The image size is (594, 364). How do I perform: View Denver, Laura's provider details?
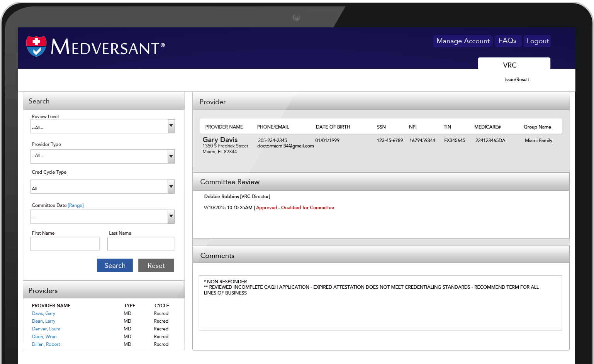click(46, 328)
